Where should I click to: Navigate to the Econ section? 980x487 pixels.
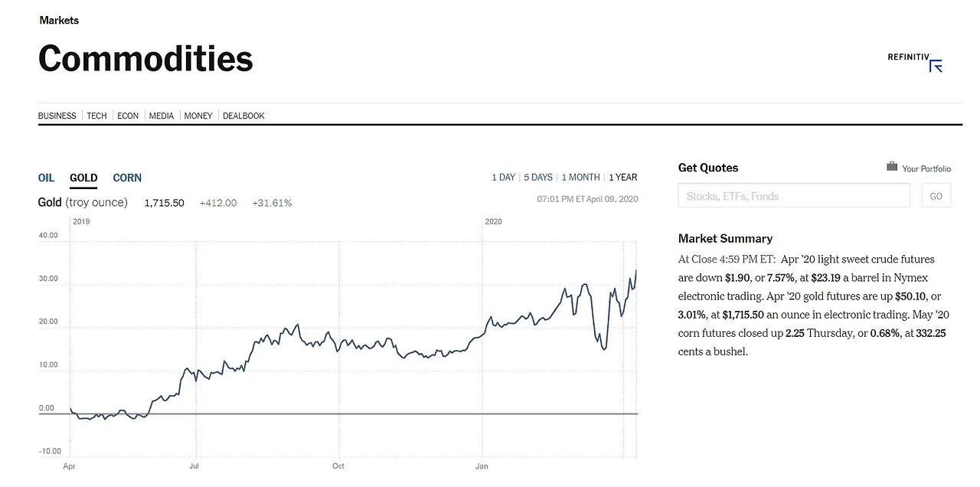(x=128, y=116)
